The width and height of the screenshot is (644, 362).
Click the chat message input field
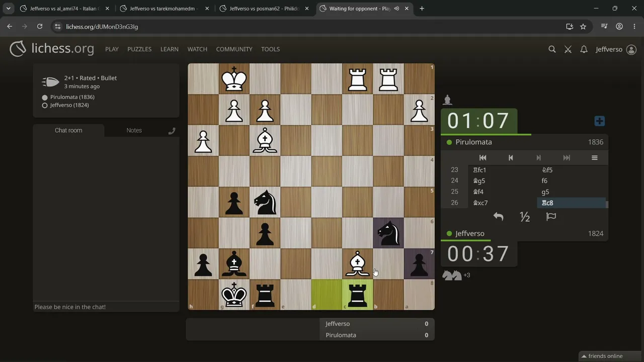pyautogui.click(x=106, y=307)
